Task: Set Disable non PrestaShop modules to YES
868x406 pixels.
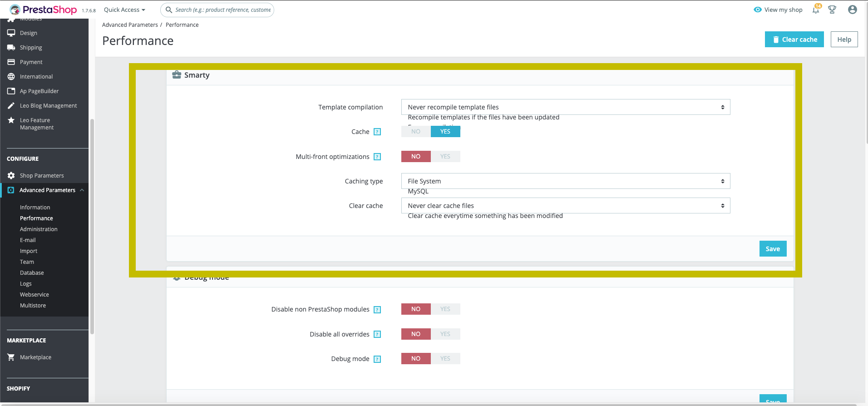Action: (x=445, y=309)
